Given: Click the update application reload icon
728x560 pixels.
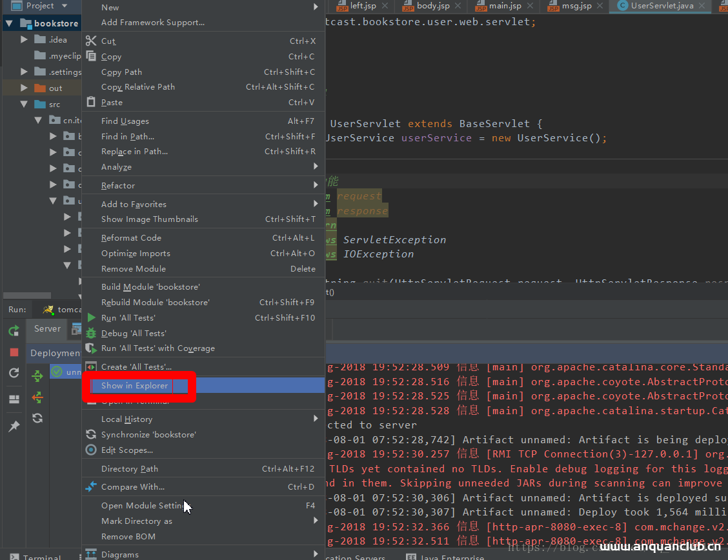Looking at the screenshot, I should [x=14, y=373].
